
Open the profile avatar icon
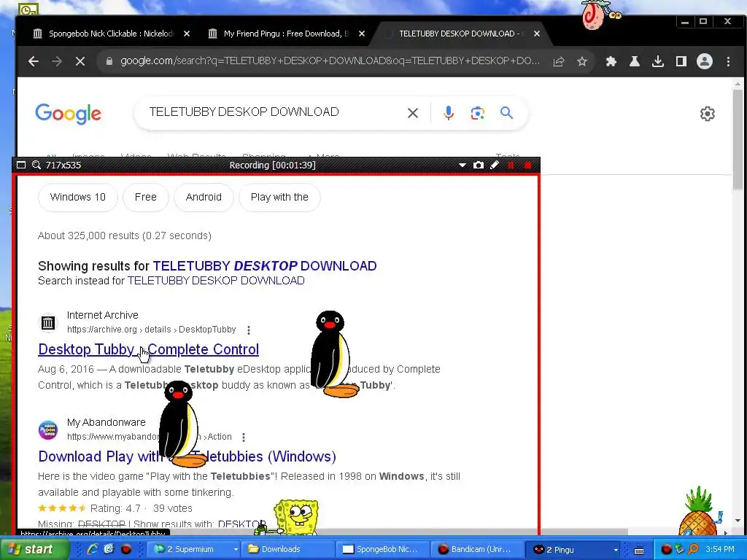(705, 61)
